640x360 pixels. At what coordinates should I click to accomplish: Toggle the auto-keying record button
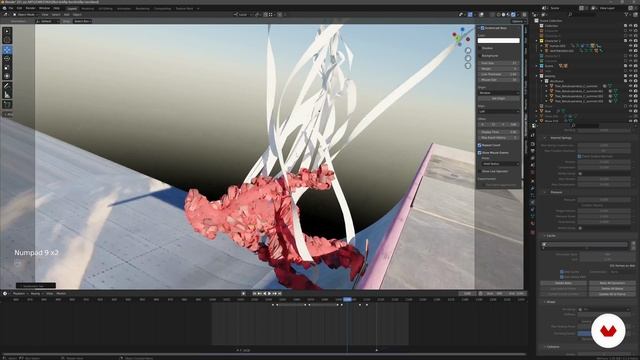point(243,293)
